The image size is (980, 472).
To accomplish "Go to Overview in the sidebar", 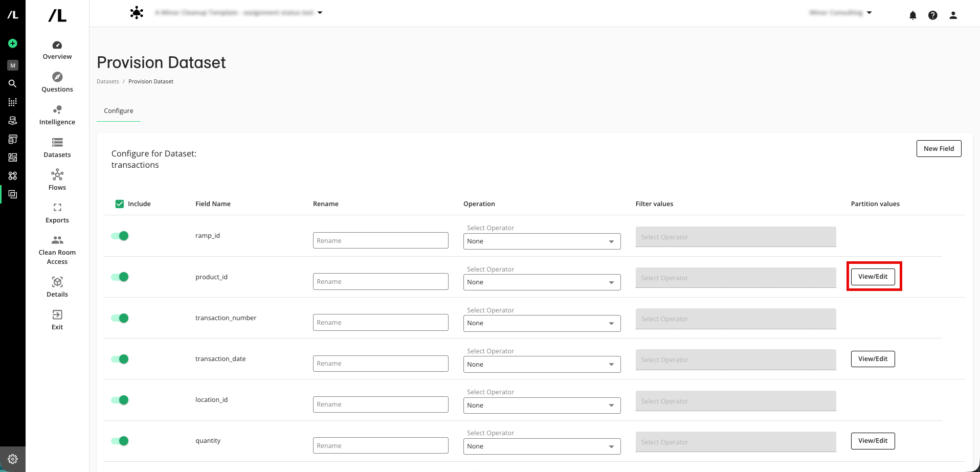I will (x=57, y=50).
